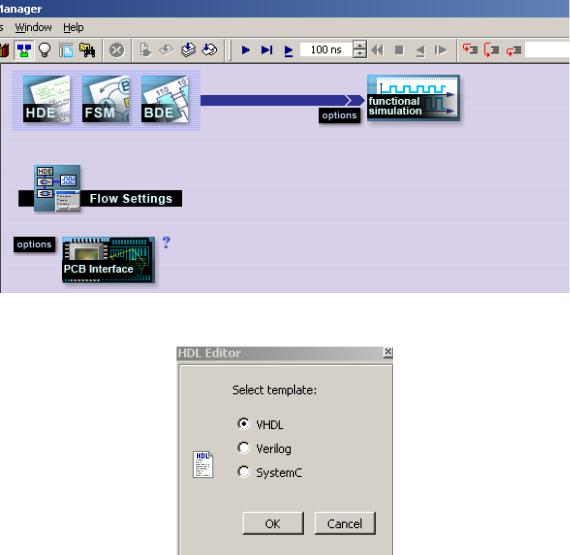
Task: Start functional simulation from the flow
Action: point(413,98)
